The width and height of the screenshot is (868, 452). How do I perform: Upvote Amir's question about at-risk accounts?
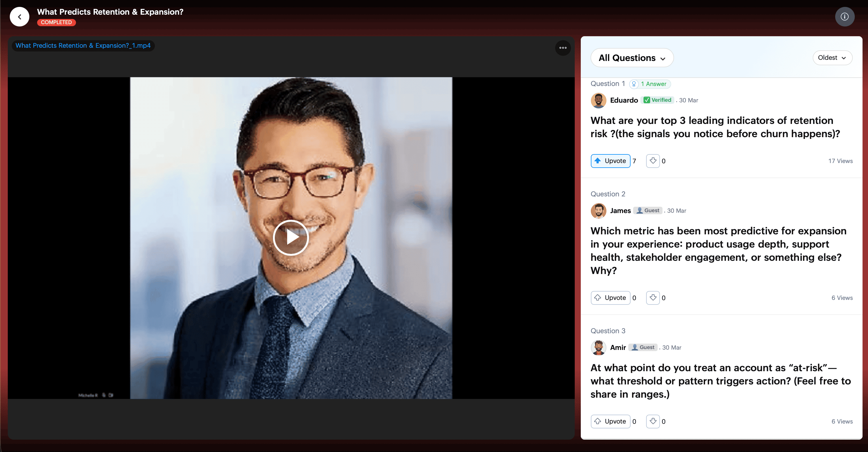click(x=610, y=421)
